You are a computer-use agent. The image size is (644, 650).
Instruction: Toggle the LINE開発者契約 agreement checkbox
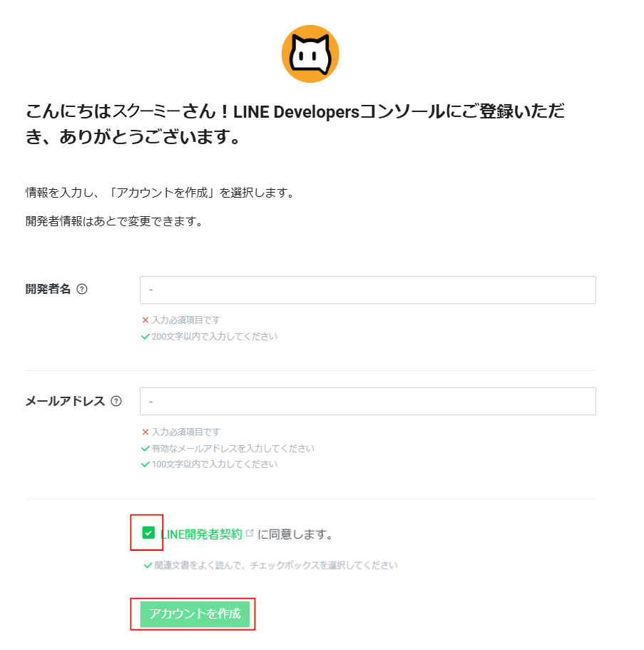click(x=148, y=533)
